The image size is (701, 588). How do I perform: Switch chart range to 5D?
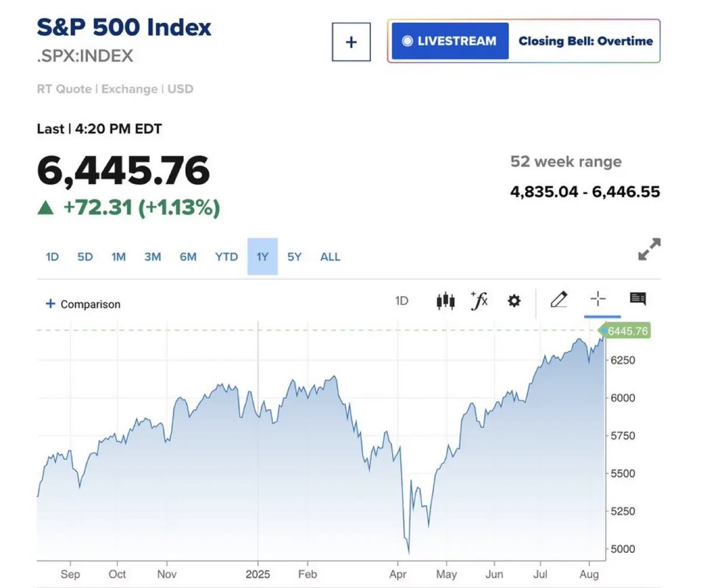(85, 257)
